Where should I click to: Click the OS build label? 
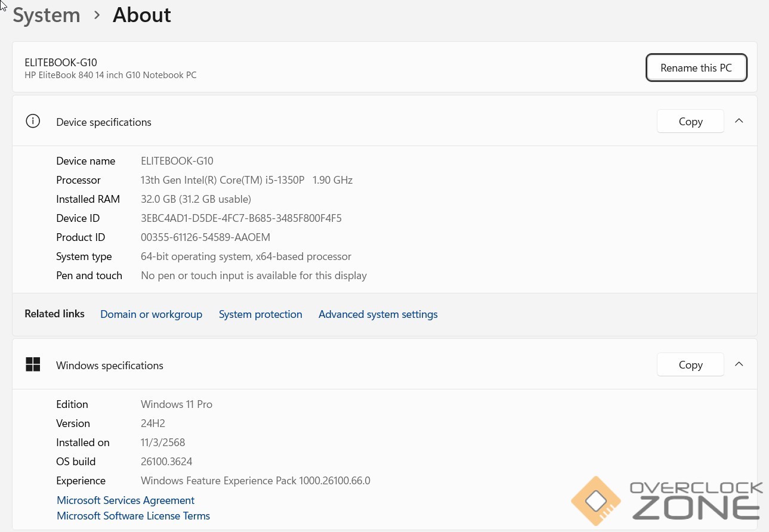(x=76, y=462)
